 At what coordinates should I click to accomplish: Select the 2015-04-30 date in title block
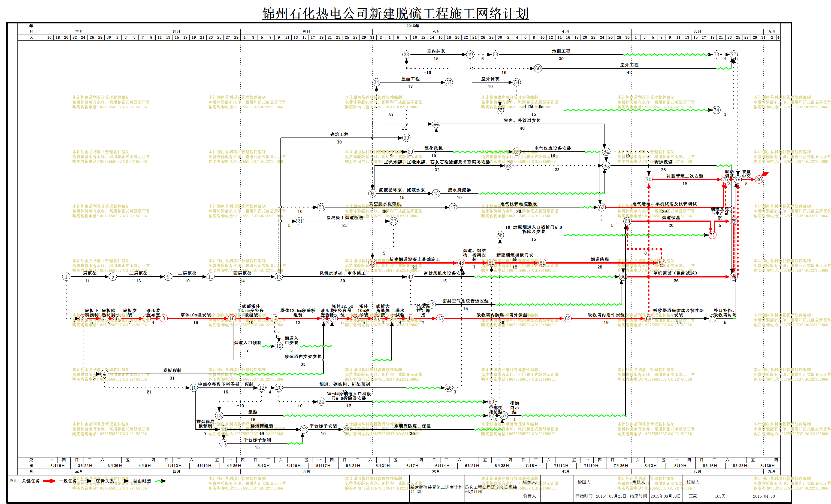click(764, 496)
